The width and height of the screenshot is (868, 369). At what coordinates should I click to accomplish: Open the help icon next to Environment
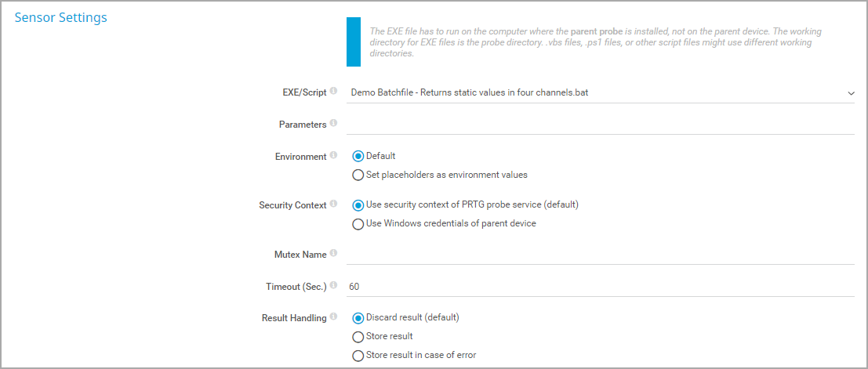click(333, 155)
